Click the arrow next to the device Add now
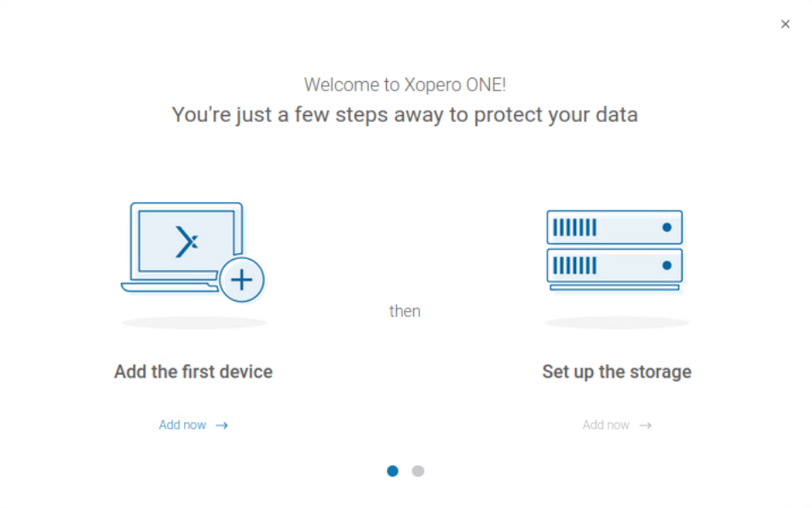Image resolution: width=812 pixels, height=508 pixels. [222, 425]
